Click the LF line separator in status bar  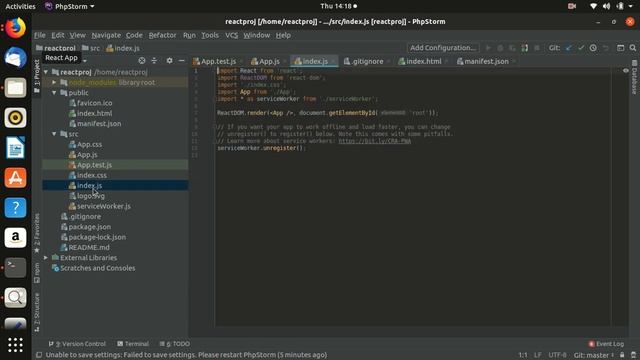tap(538, 355)
